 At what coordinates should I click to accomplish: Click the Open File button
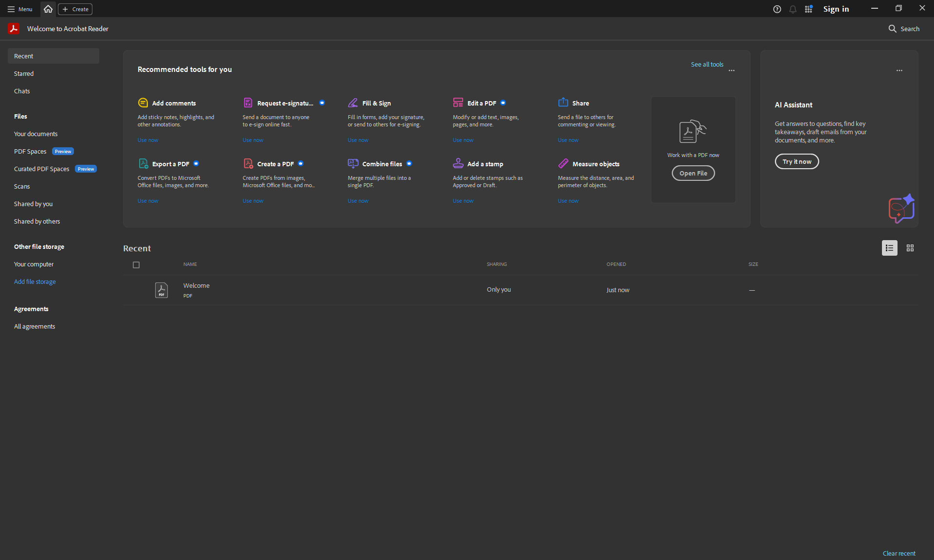tap(693, 173)
